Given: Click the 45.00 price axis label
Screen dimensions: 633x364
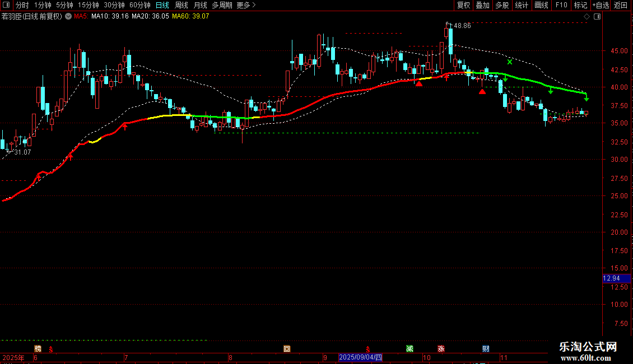Looking at the screenshot, I should (619, 51).
